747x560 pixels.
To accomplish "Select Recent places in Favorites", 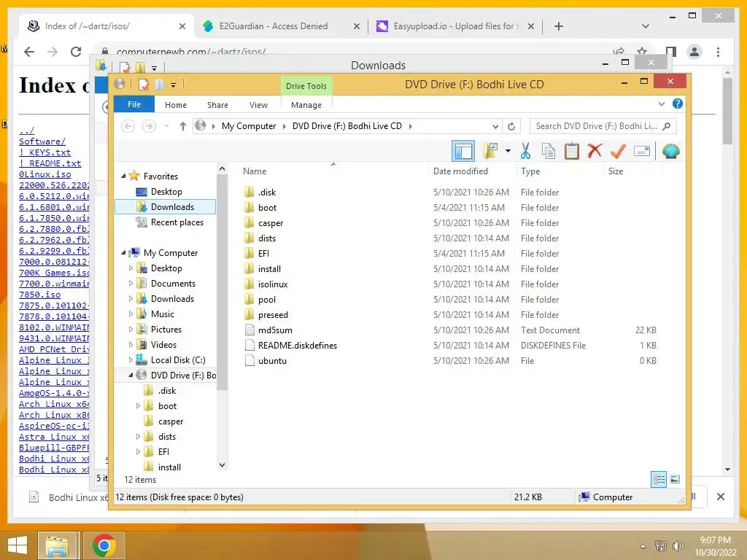I will click(x=169, y=222).
